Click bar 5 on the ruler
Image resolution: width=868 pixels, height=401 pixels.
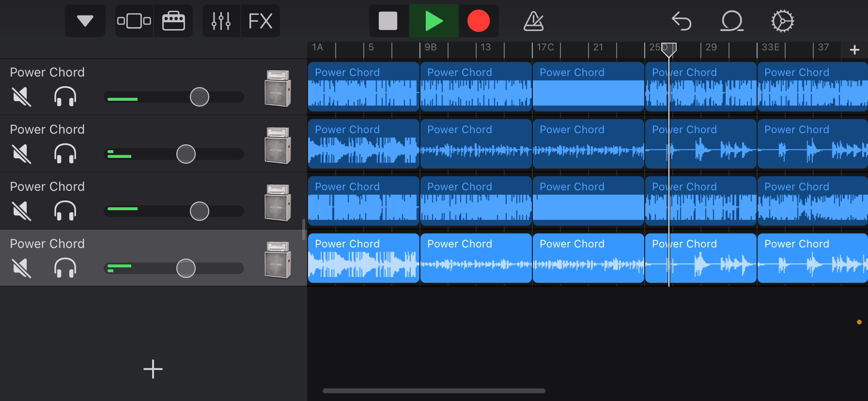click(371, 47)
